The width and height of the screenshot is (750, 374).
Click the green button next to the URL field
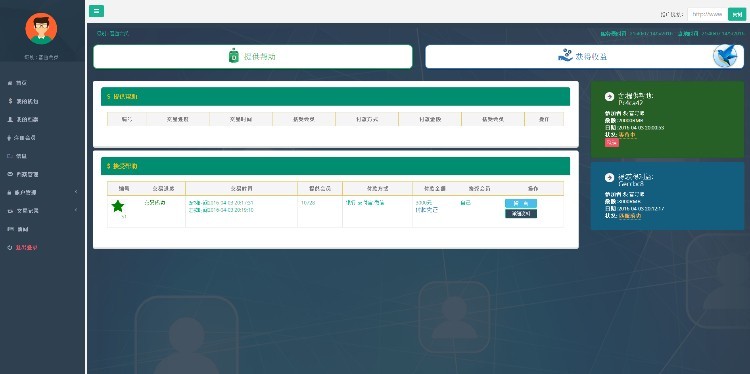point(737,14)
